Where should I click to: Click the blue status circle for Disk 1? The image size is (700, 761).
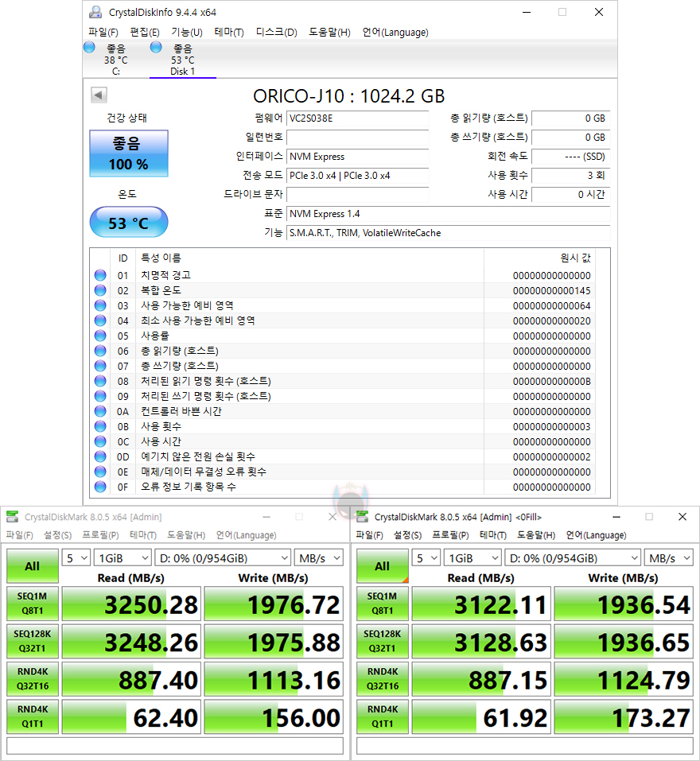tap(156, 48)
